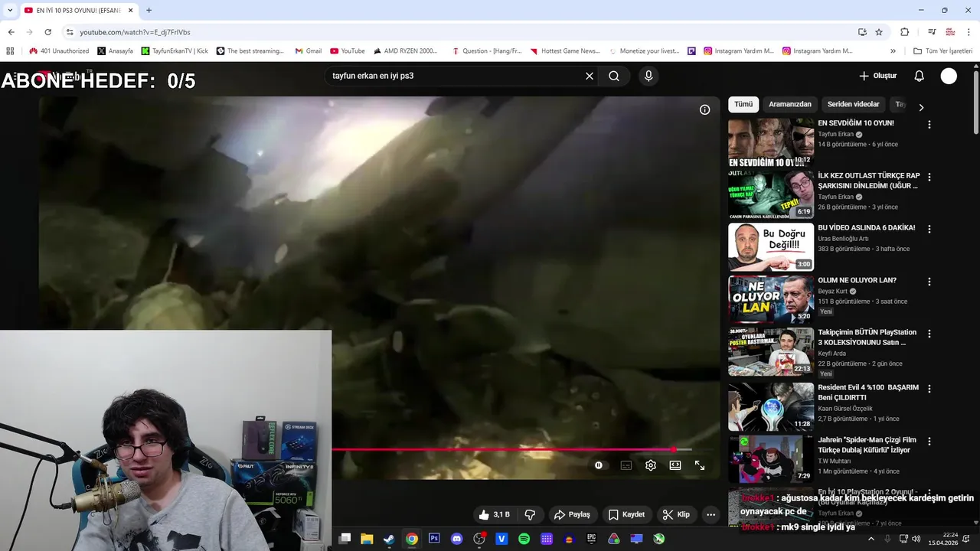The width and height of the screenshot is (980, 551).
Task: Click the address bar URL
Action: [135, 32]
